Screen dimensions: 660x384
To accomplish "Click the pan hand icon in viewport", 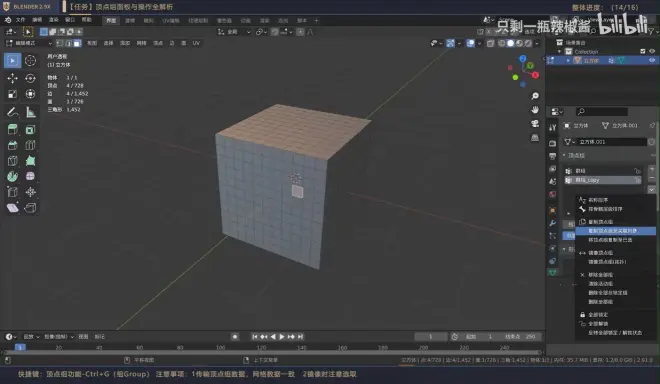I will click(535, 110).
